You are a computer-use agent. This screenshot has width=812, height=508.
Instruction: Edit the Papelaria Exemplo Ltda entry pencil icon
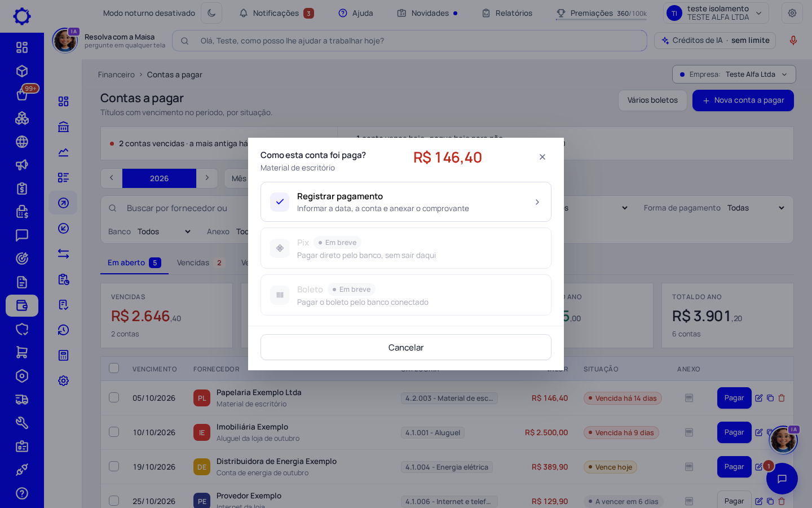(759, 398)
